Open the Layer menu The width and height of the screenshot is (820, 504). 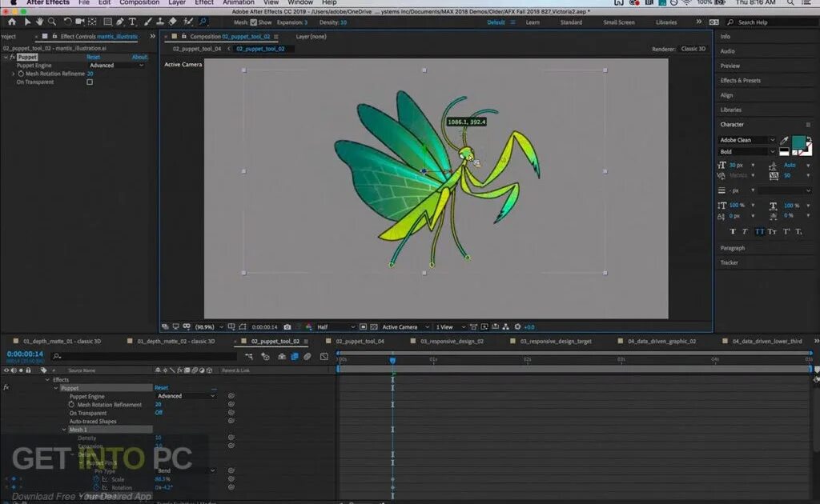177,2
